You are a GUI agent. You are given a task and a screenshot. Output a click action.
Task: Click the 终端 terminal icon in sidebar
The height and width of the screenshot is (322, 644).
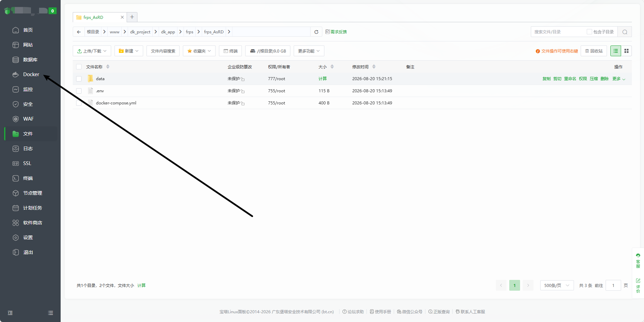[x=15, y=178]
